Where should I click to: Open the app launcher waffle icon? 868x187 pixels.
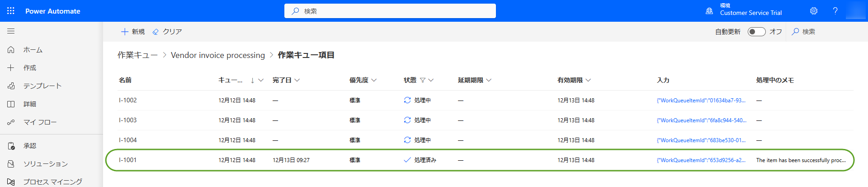click(11, 11)
